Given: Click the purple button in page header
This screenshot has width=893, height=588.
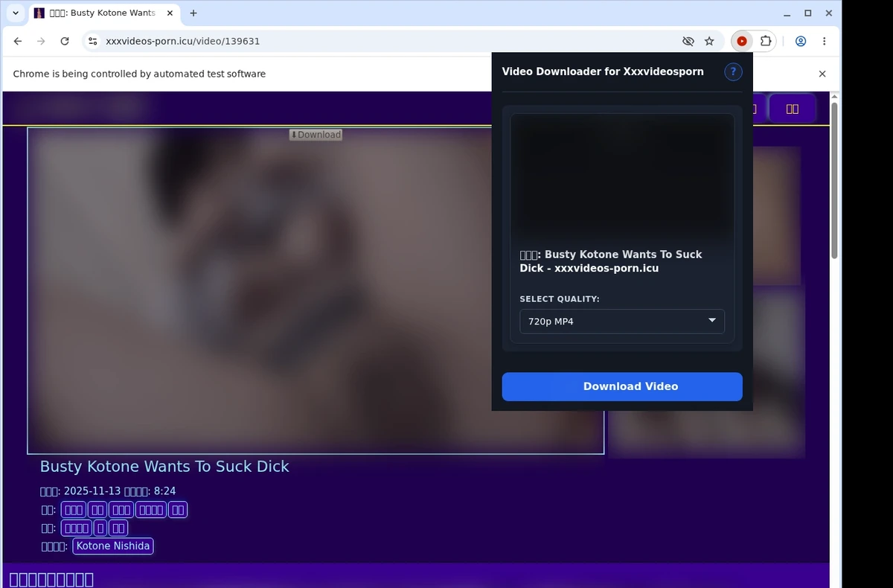Looking at the screenshot, I should (x=793, y=109).
